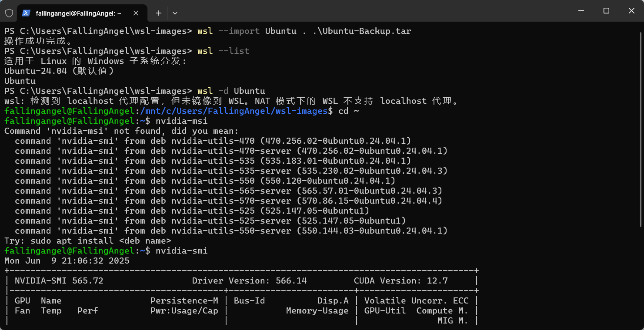
Task: Click the 'nvidia-utils-550-server' suggestion line
Action: (x=231, y=231)
